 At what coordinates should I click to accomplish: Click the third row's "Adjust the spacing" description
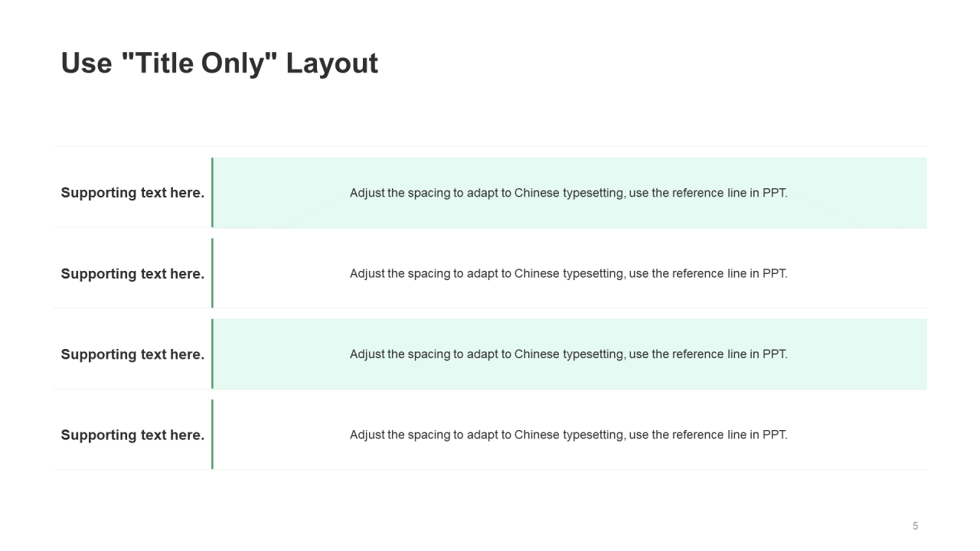click(568, 354)
